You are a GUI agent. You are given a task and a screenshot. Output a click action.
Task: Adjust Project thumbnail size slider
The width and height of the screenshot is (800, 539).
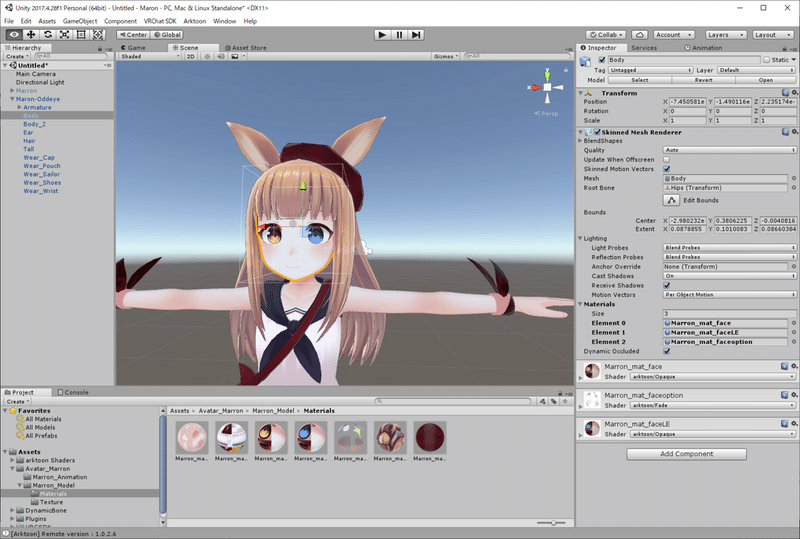[x=552, y=523]
